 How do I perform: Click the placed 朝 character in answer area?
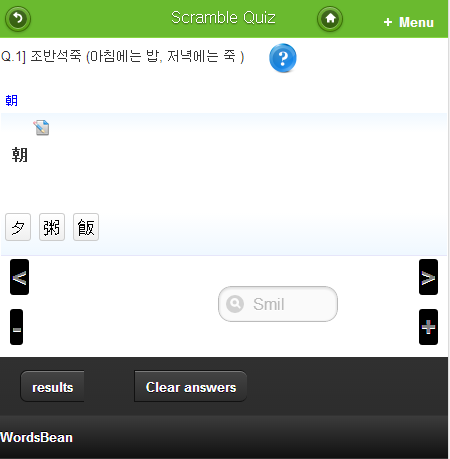pyautogui.click(x=20, y=155)
